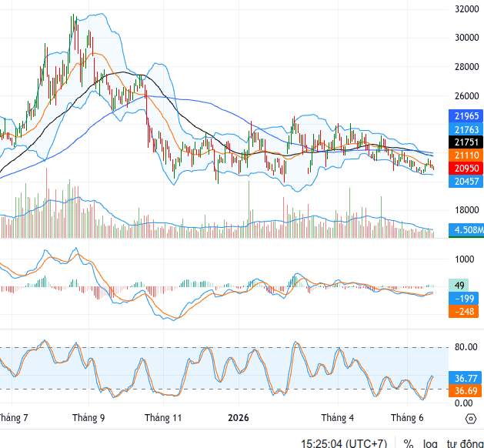Select volume label 4.508M
This screenshot has height=448, width=484.
click(466, 229)
